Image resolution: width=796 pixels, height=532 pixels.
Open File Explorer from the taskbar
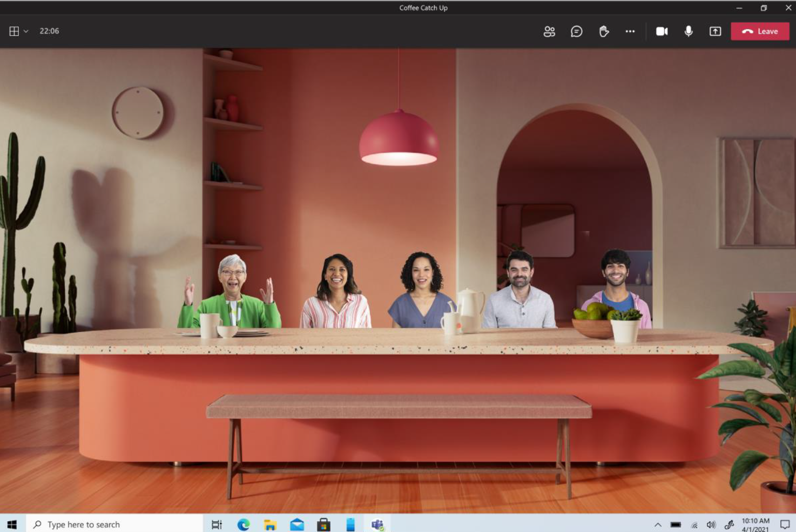[x=270, y=524]
